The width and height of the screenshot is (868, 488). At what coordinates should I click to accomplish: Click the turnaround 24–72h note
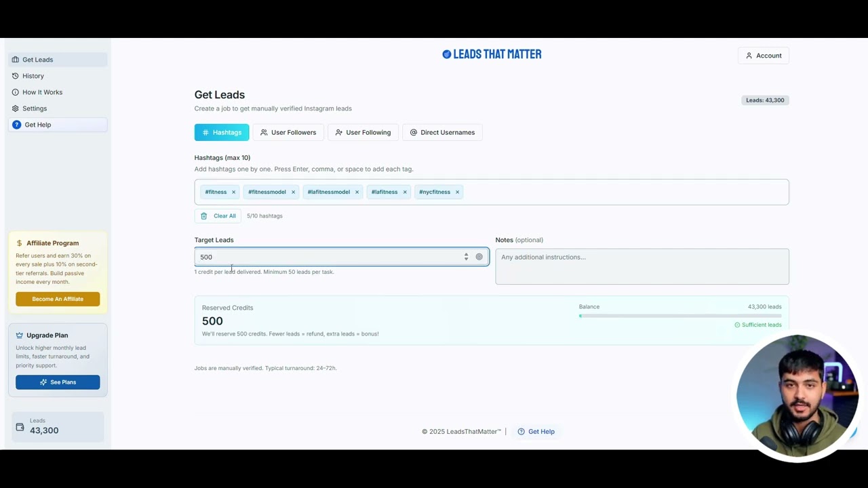[x=265, y=368]
